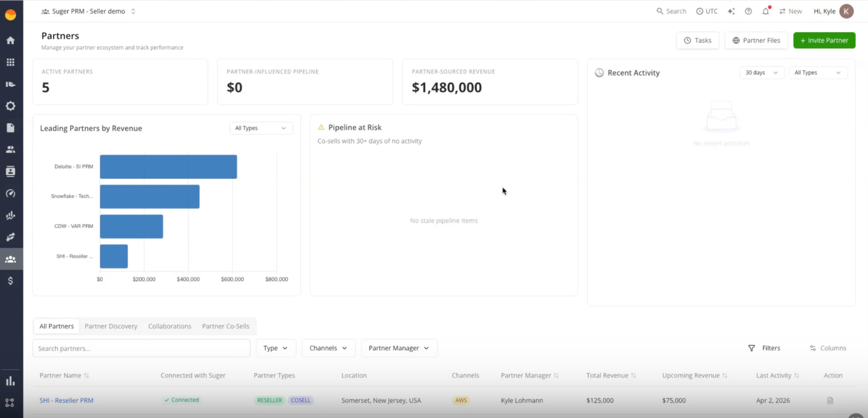This screenshot has width=868, height=418.
Task: Open the Search in top bar
Action: tap(671, 11)
